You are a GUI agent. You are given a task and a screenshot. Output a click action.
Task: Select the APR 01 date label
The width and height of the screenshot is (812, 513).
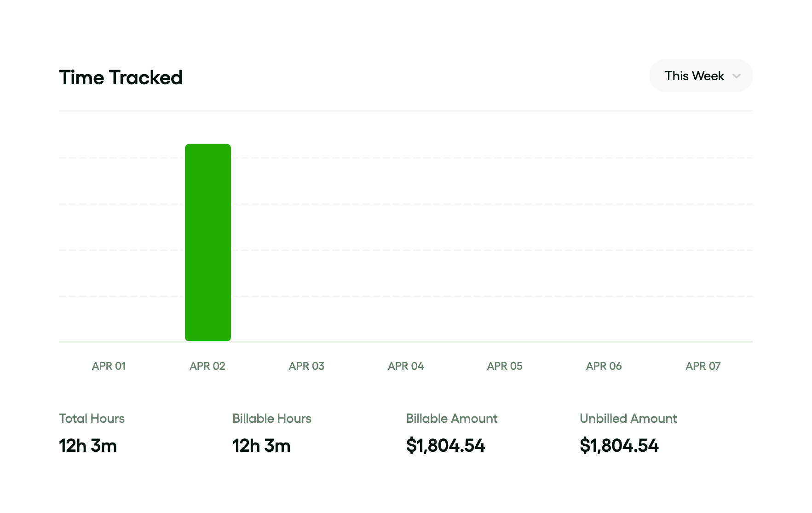(109, 366)
